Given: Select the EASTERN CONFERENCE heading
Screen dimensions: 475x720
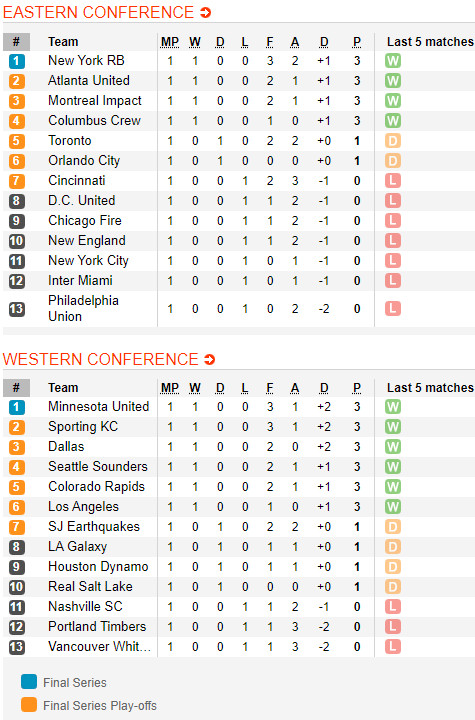Looking at the screenshot, I should (x=98, y=12).
